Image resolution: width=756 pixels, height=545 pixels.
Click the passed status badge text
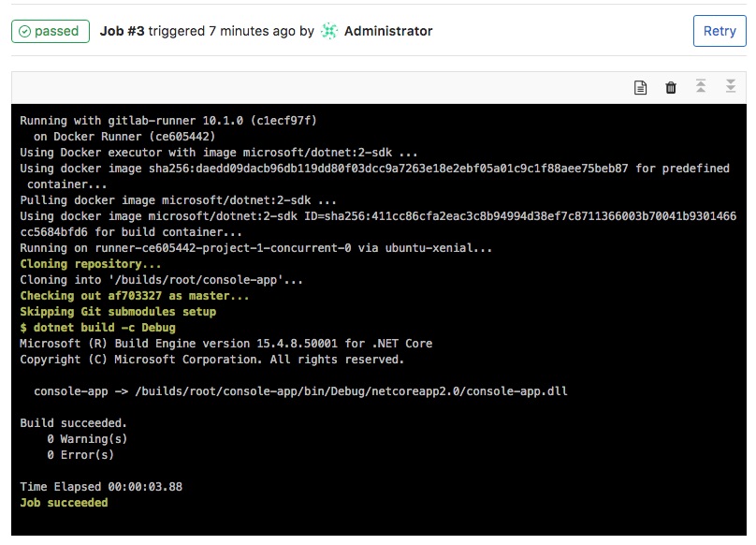point(56,31)
